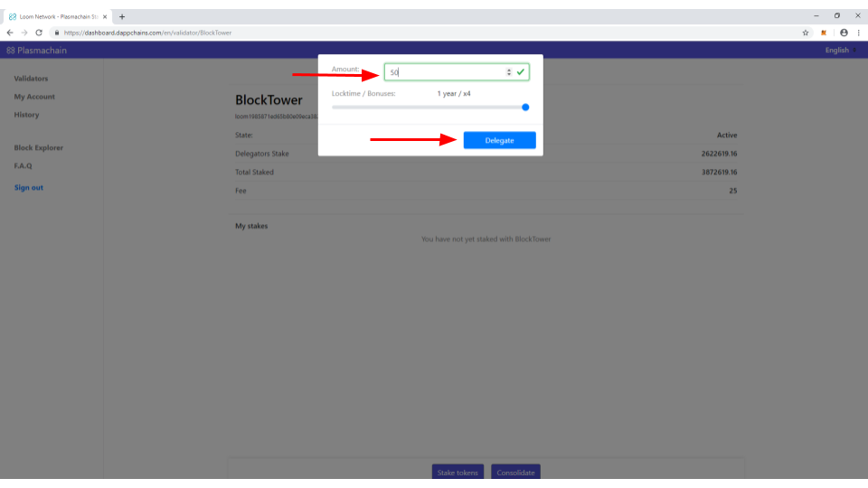
Task: Open F.A.Q page
Action: click(x=23, y=166)
